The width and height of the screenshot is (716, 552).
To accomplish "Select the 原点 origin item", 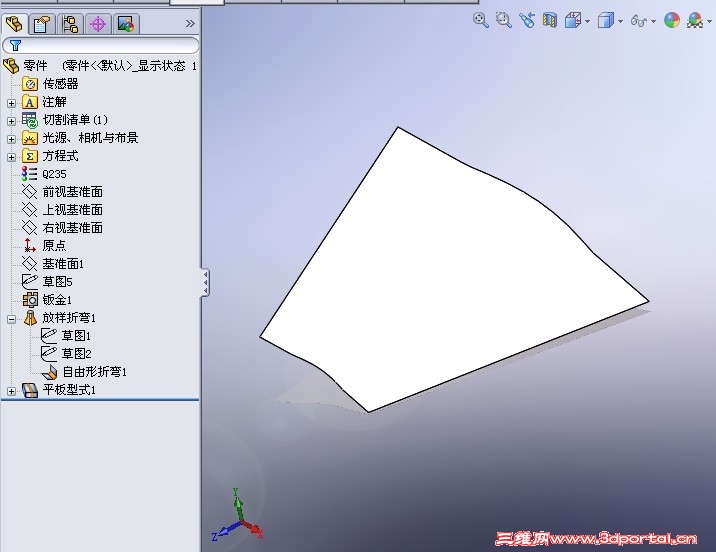I will (45, 246).
